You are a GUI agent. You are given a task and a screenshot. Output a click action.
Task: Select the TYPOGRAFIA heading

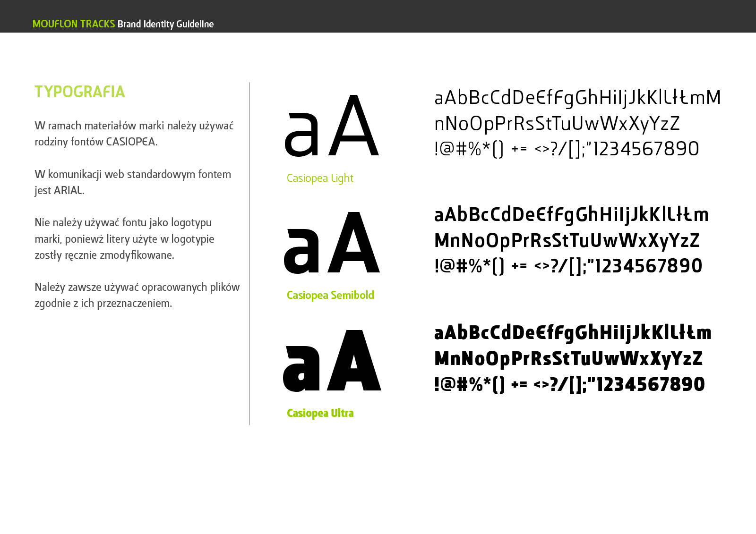click(x=80, y=92)
